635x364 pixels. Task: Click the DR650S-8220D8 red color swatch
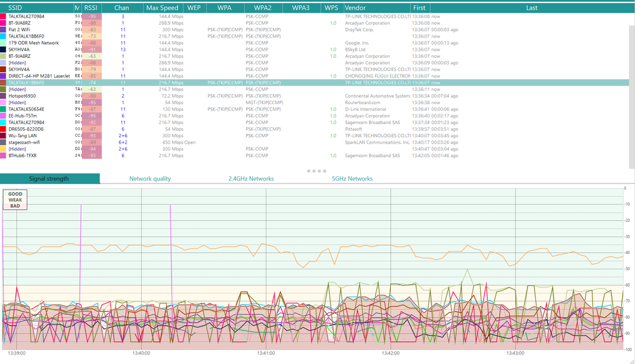pos(3,129)
